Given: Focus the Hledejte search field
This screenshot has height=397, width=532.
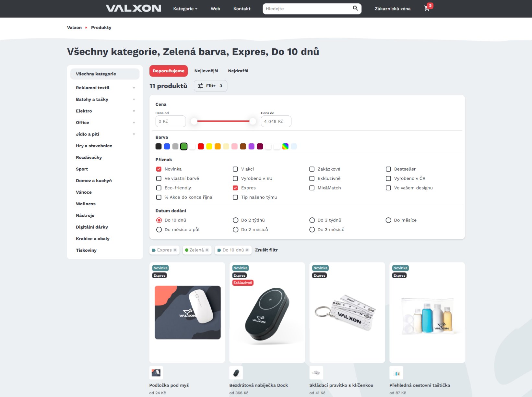Looking at the screenshot, I should click(306, 9).
